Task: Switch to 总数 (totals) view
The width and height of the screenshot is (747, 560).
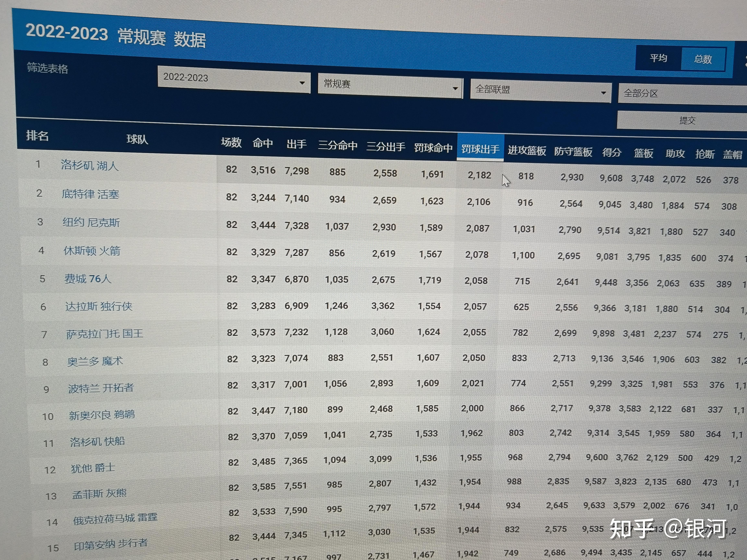Action: pos(703,59)
